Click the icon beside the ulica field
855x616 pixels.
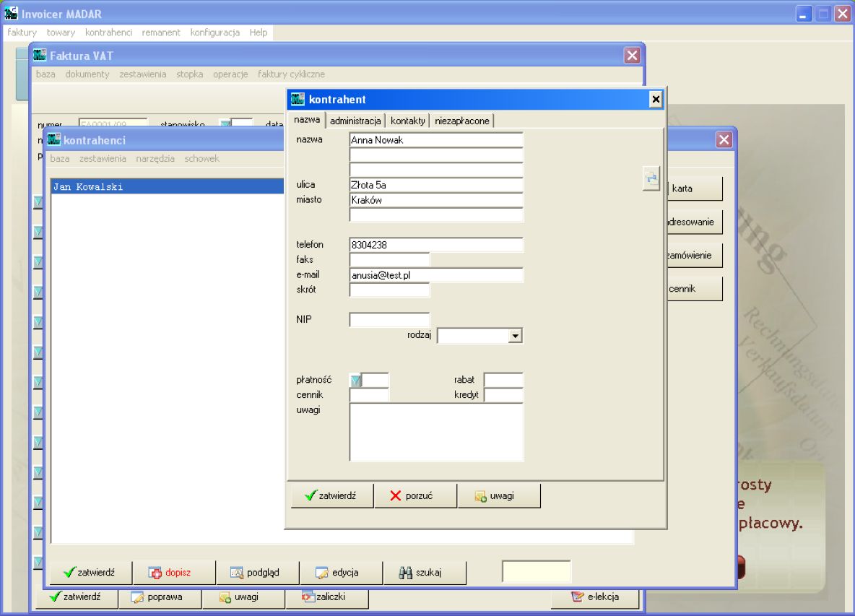click(651, 178)
